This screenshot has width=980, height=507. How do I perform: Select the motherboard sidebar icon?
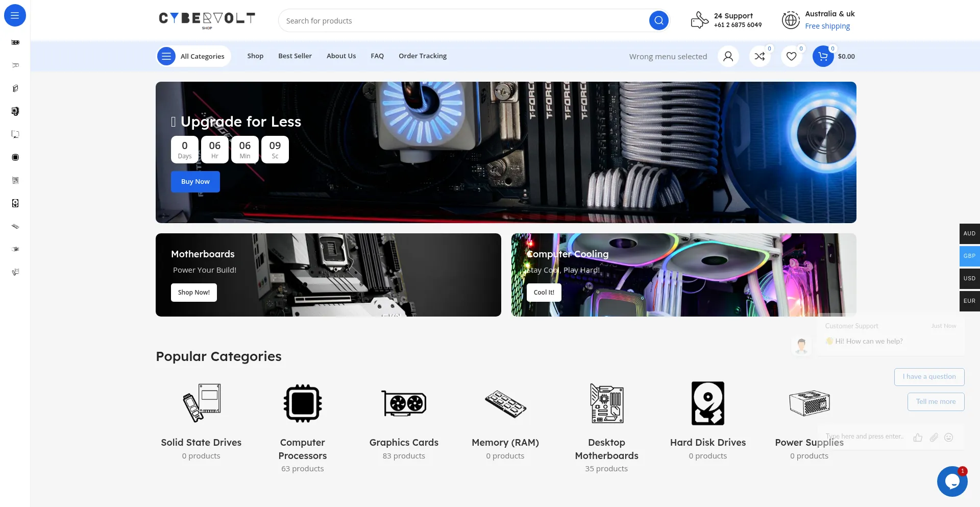[x=15, y=180]
